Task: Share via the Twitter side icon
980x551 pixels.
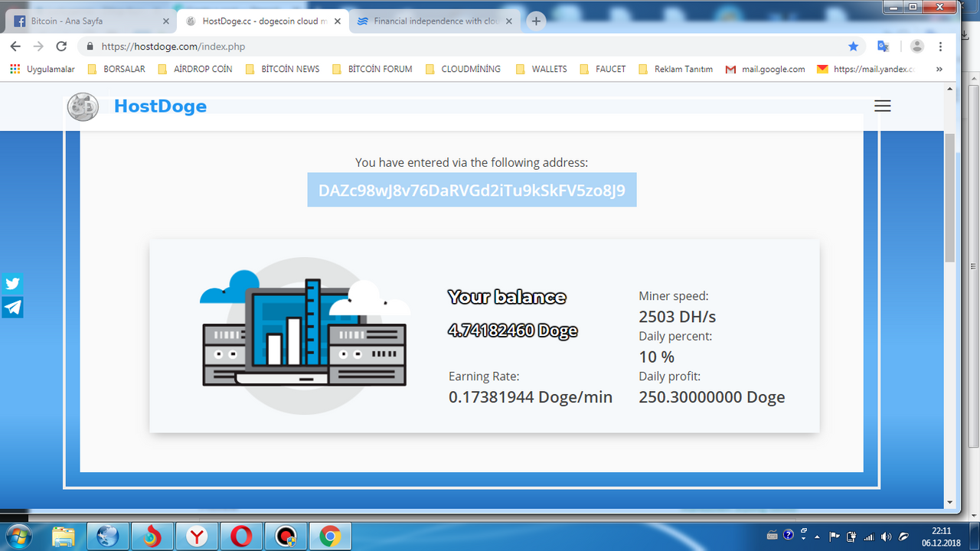Action: click(x=12, y=284)
